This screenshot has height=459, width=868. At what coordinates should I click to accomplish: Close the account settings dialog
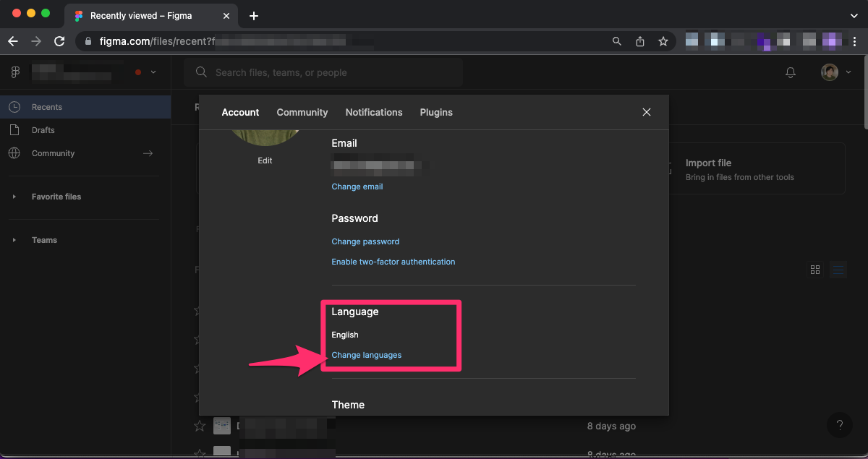647,112
